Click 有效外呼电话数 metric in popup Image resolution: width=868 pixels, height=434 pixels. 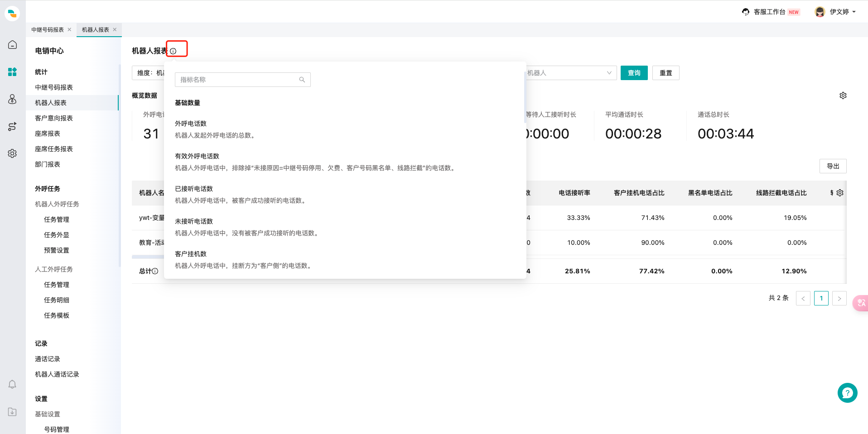pyautogui.click(x=197, y=156)
